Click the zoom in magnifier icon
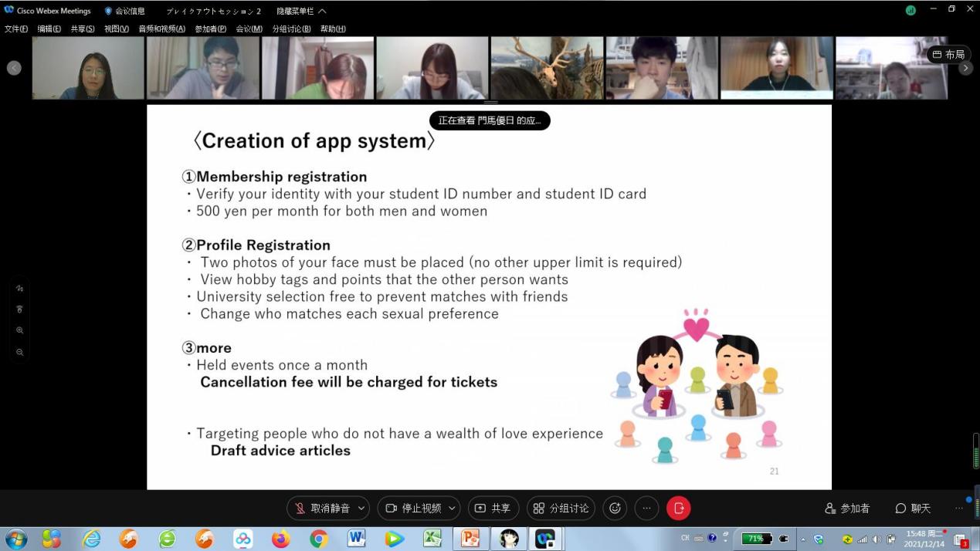The width and height of the screenshot is (980, 551). [x=20, y=330]
